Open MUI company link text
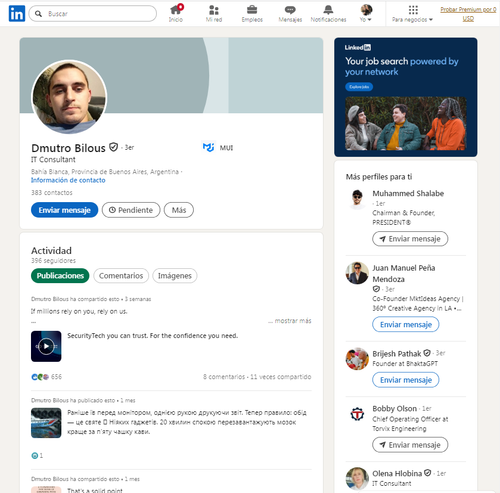Viewport: 500px width, 493px height. 226,148
